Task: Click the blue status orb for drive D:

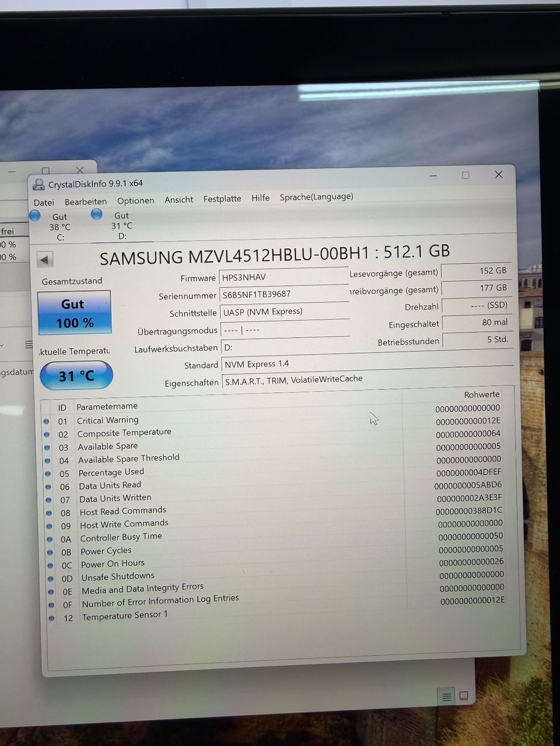Action: (x=97, y=214)
